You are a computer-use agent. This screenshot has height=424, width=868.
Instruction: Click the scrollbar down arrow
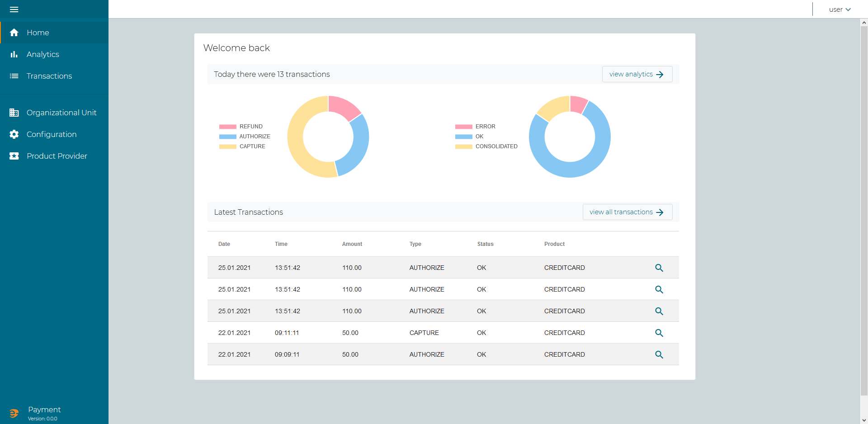(x=864, y=420)
